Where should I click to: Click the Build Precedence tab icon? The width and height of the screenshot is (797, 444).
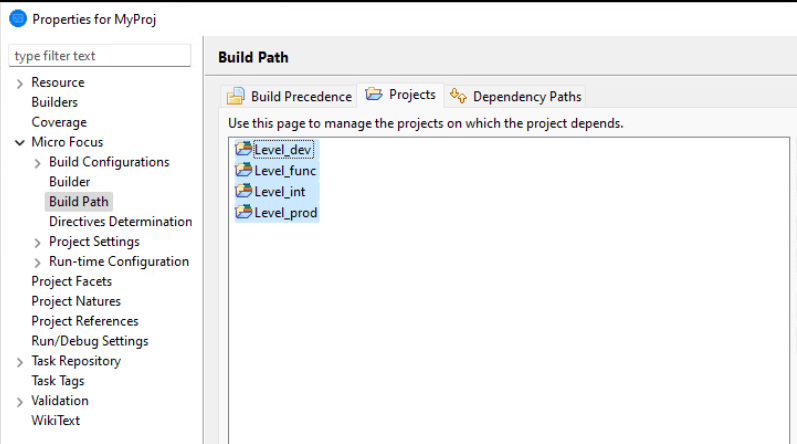pyautogui.click(x=236, y=97)
